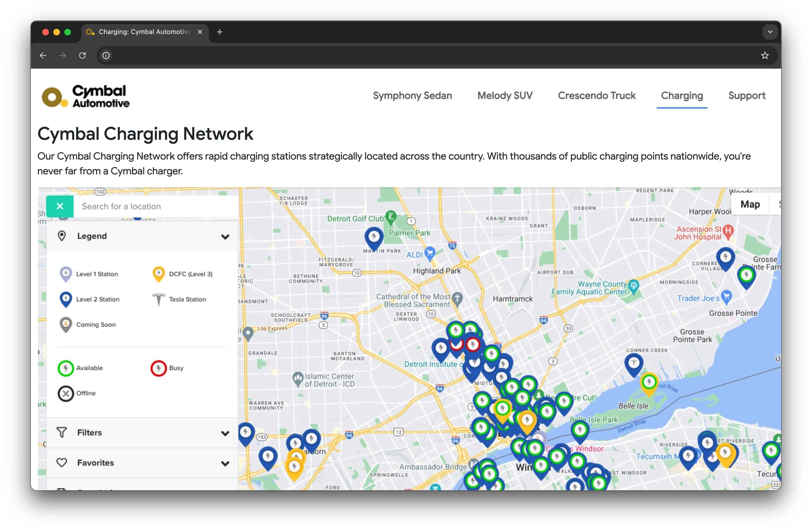Click the Available status legend icon

coord(65,368)
